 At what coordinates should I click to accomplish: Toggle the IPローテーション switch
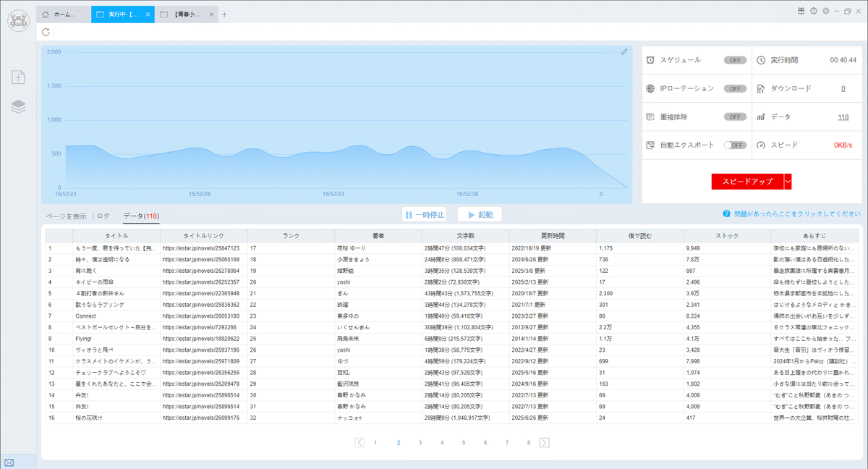735,88
